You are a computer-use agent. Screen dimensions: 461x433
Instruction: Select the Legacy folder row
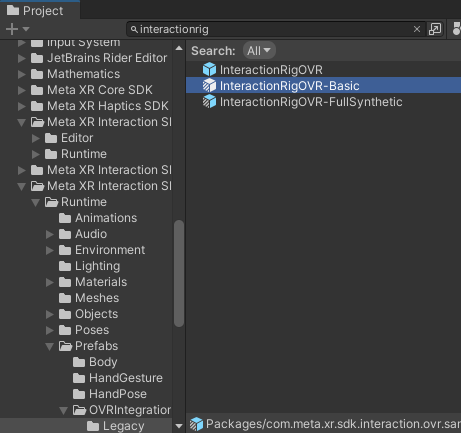(x=86, y=426)
